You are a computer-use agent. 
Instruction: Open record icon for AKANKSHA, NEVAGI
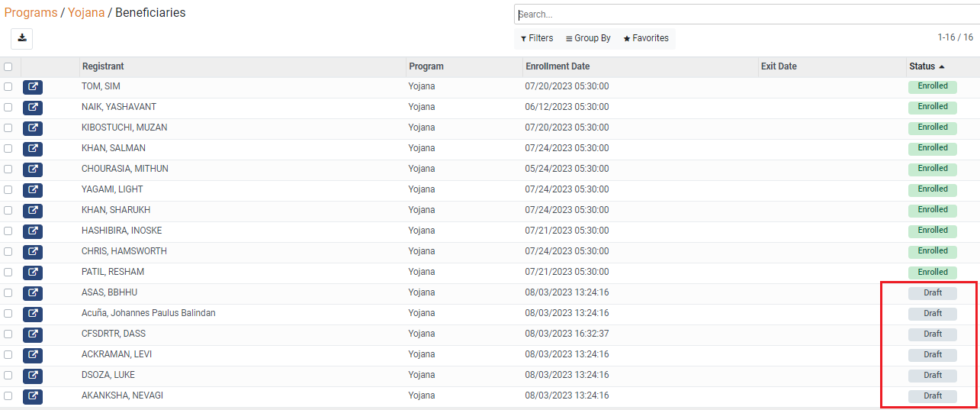(x=33, y=396)
